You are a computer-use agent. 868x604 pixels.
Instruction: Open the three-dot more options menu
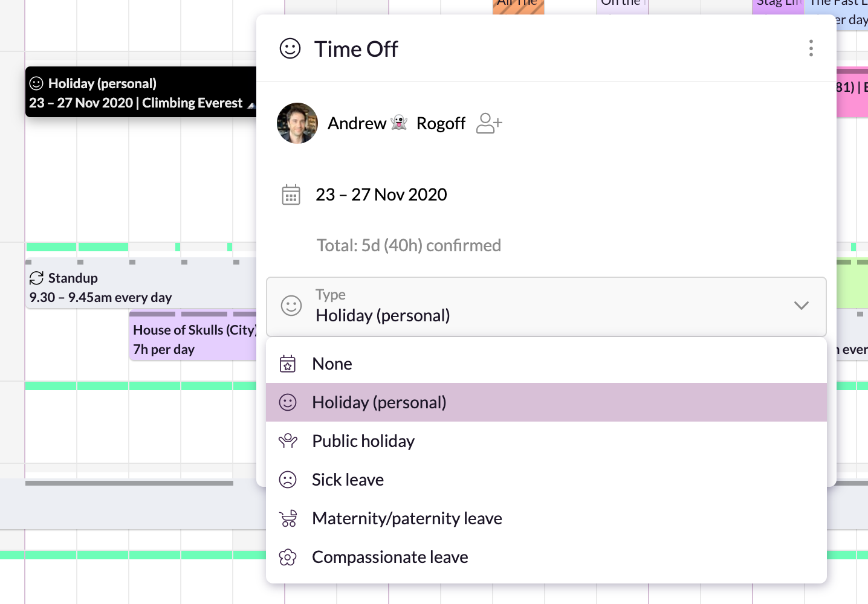pos(811,48)
